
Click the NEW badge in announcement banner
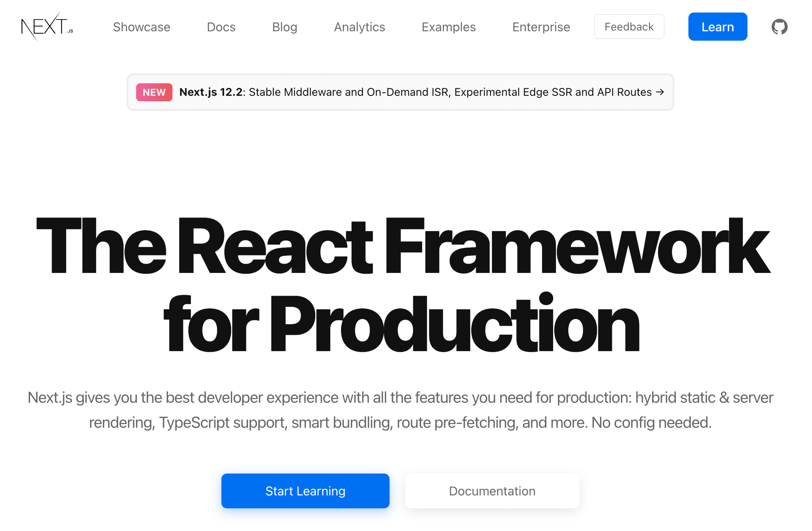[154, 92]
